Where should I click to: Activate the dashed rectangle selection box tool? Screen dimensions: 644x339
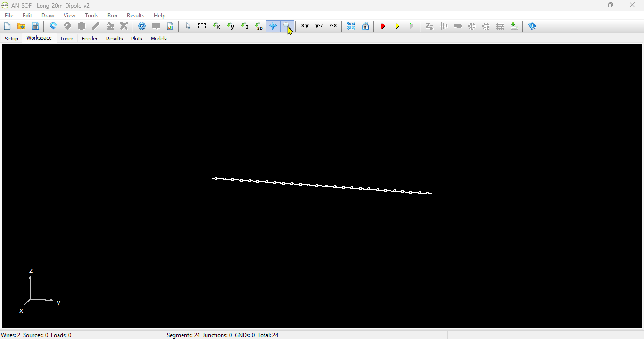(x=202, y=26)
